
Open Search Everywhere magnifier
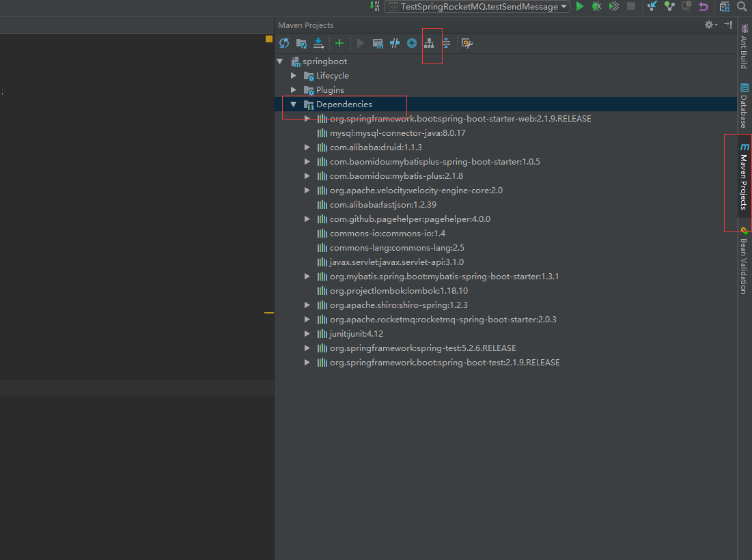point(742,6)
